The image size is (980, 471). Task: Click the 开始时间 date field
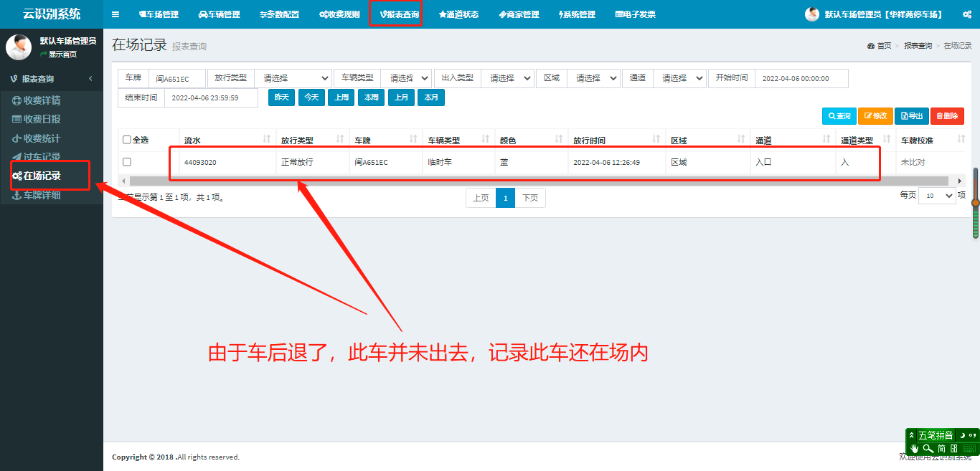point(801,78)
